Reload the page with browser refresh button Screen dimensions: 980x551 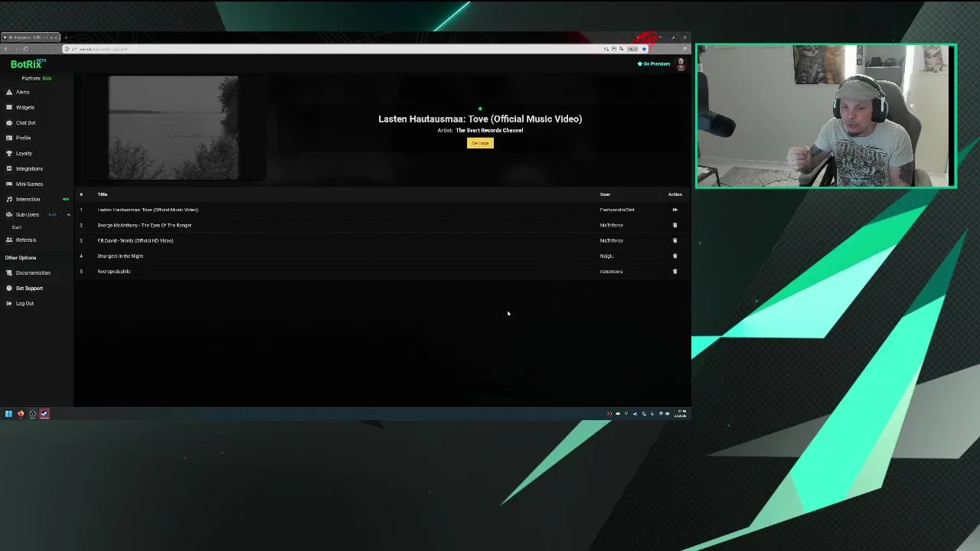tap(25, 49)
